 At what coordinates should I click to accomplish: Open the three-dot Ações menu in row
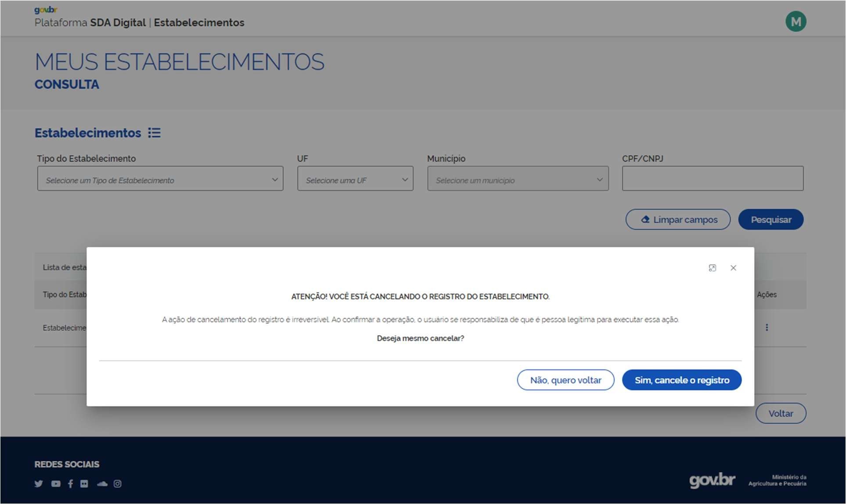[767, 327]
